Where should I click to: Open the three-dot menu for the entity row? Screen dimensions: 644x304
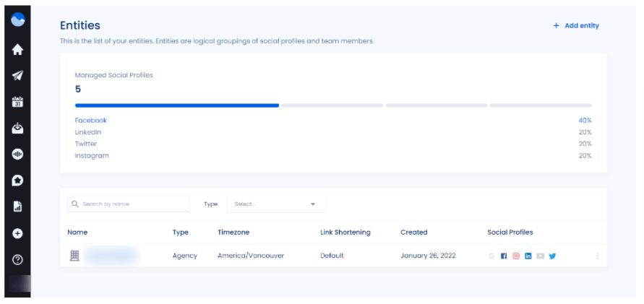597,256
